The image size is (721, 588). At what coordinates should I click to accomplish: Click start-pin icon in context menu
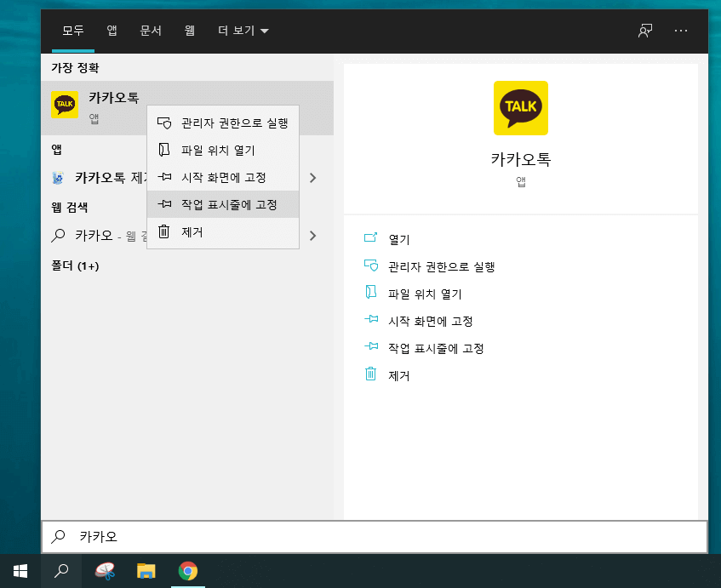164,176
